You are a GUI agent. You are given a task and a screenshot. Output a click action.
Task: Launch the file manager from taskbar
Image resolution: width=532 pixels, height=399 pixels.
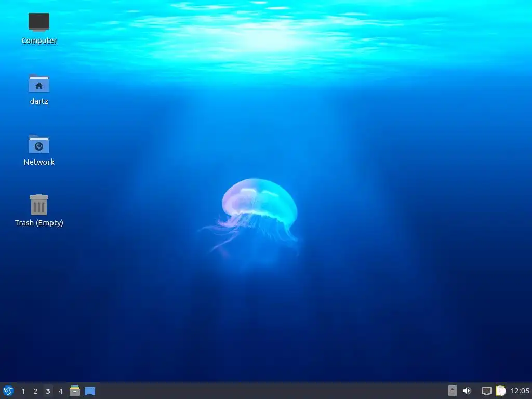(75, 391)
